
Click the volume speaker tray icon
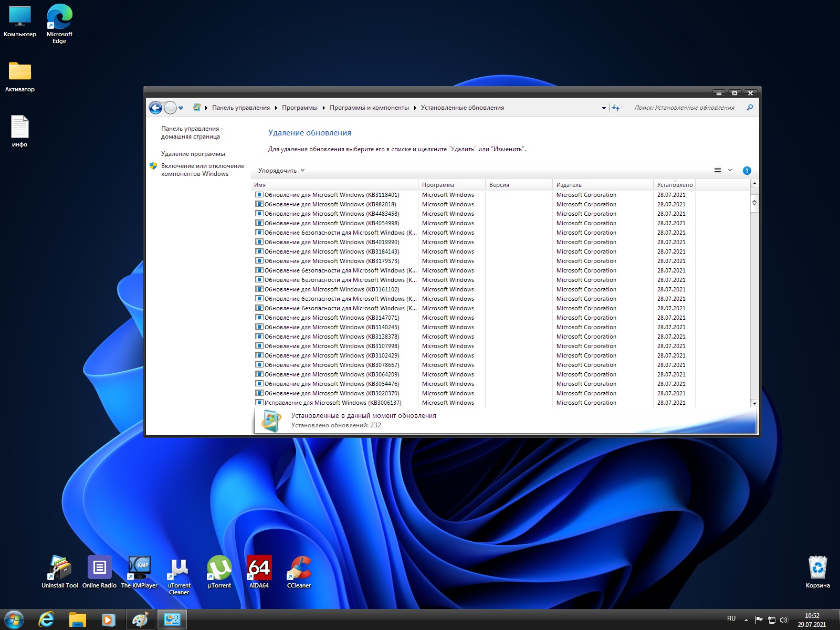pyautogui.click(x=784, y=620)
